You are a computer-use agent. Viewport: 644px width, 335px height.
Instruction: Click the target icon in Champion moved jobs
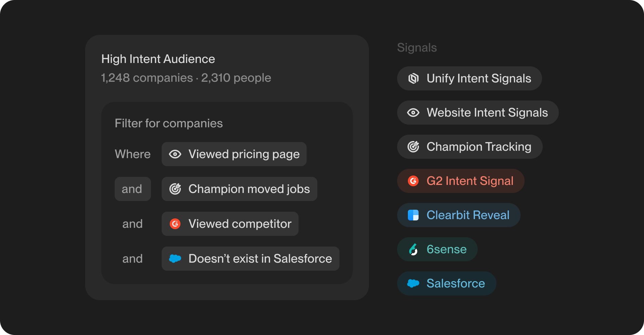click(x=175, y=189)
